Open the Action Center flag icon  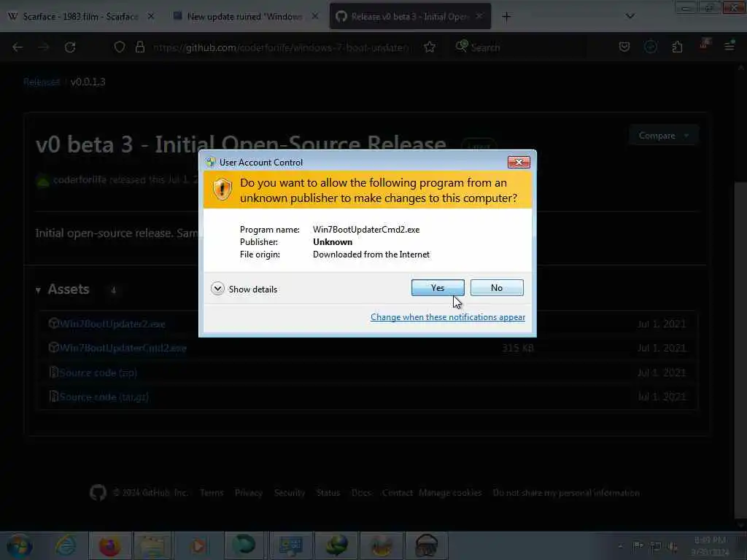pyautogui.click(x=638, y=546)
